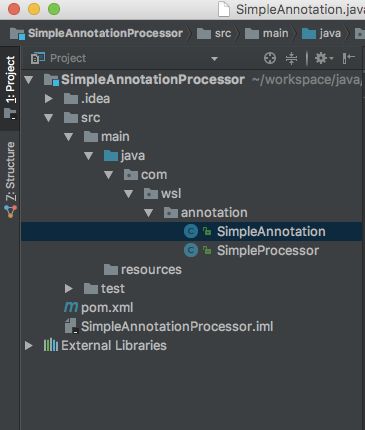Screen dimensions: 365x430
Task: Click the SimpleProcessor class icon
Action: click(191, 250)
